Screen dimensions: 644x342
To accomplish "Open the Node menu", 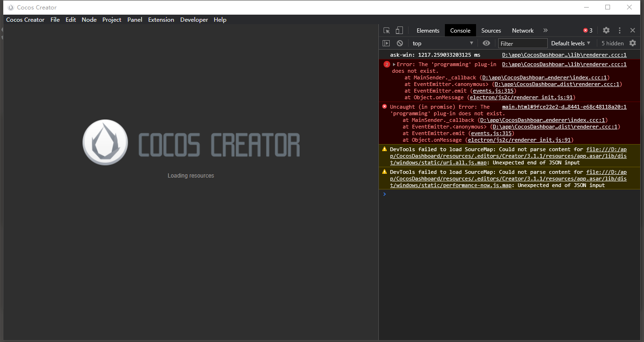I will pos(89,20).
